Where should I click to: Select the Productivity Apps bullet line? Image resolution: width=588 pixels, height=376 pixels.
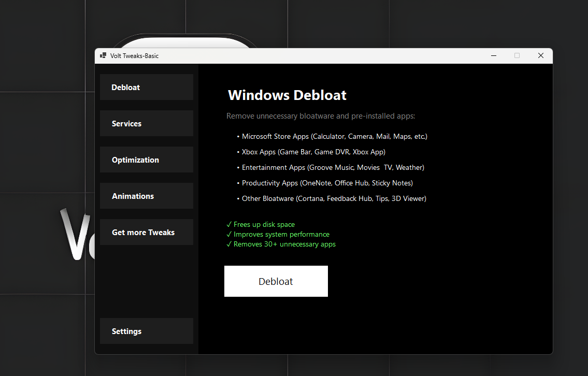pyautogui.click(x=327, y=183)
